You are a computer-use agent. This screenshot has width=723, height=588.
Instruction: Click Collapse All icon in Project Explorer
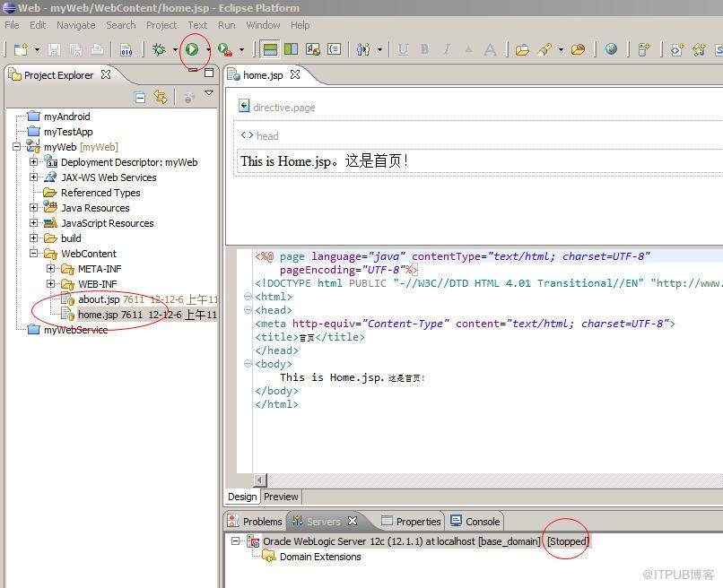140,97
